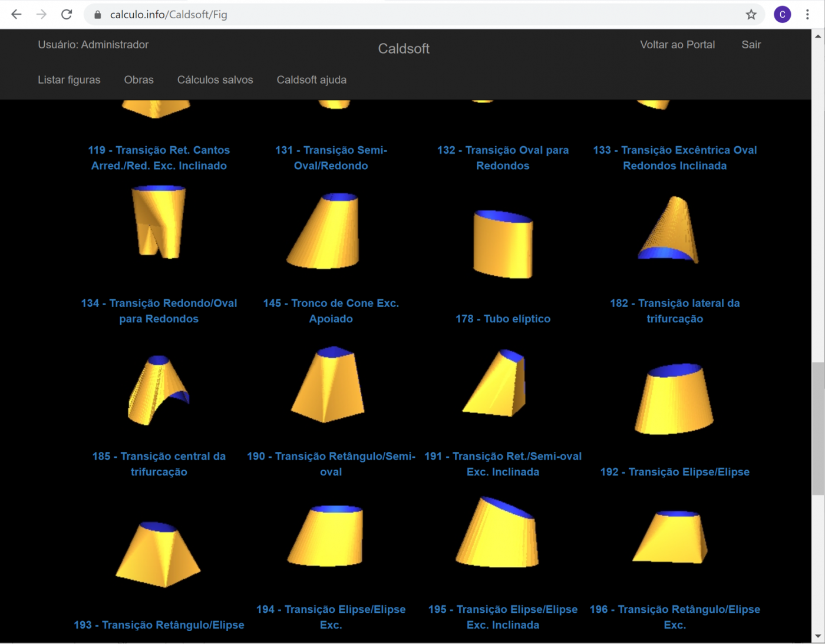Image resolution: width=825 pixels, height=644 pixels.
Task: Click the Transição Elipse/Elipse 3D shape
Action: pyautogui.click(x=674, y=399)
